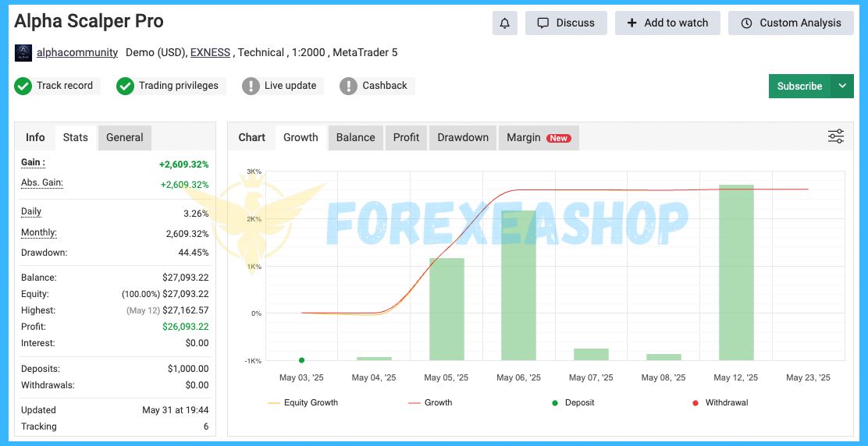
Task: Open the Custom Analysis button
Action: [792, 23]
